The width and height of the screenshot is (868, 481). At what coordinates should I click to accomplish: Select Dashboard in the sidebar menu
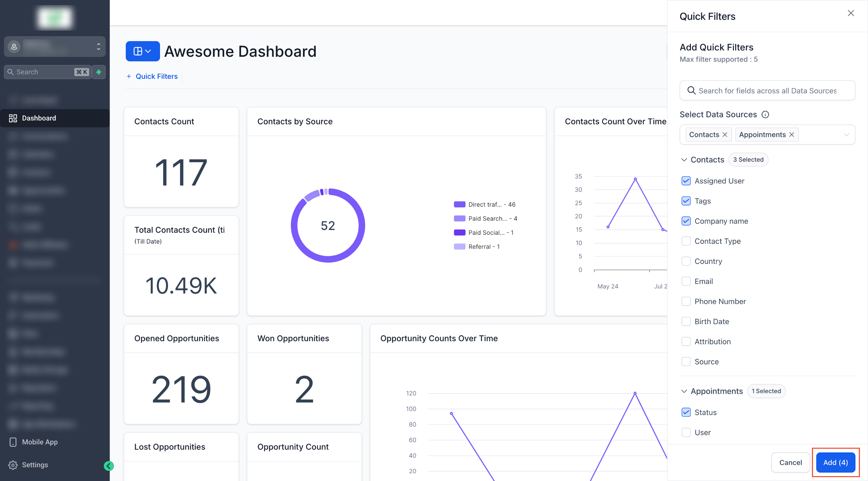(39, 118)
